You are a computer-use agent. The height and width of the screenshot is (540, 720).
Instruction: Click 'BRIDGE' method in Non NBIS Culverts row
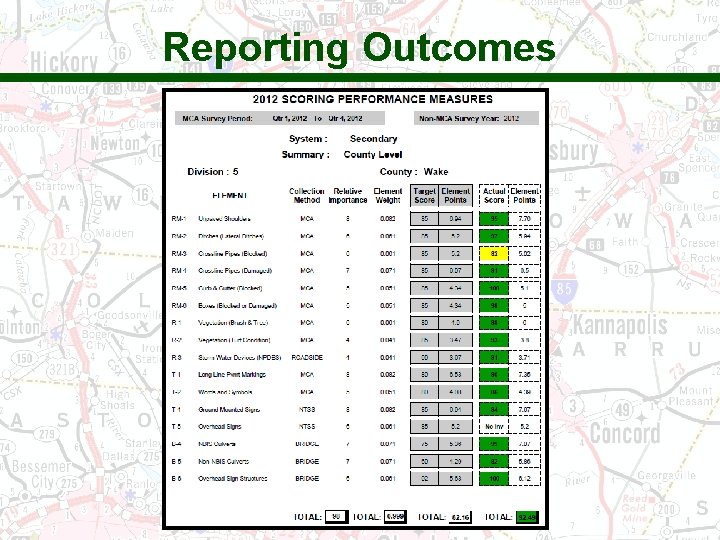307,461
